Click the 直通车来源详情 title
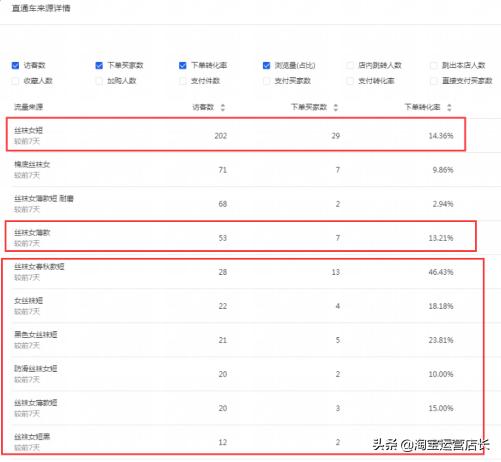501x462 pixels. [41, 8]
